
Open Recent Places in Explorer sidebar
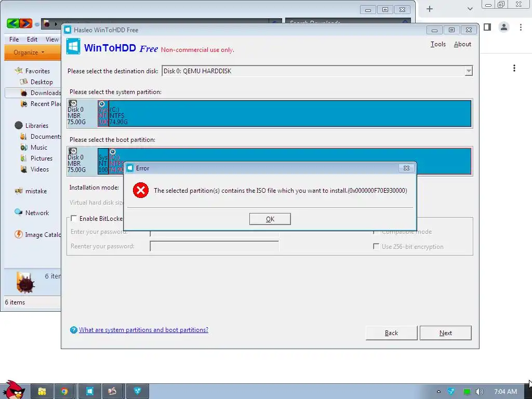coord(46,103)
